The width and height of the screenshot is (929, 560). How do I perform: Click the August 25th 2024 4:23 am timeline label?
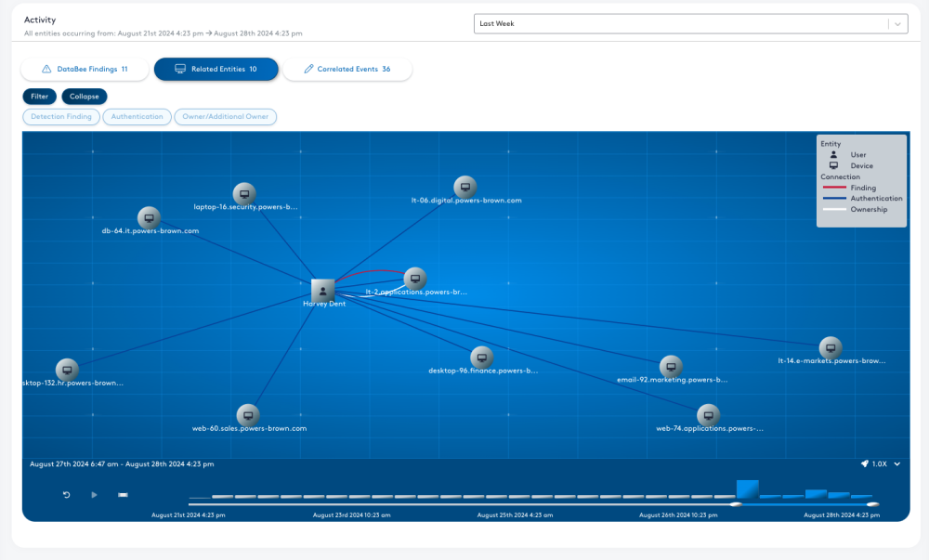(515, 515)
